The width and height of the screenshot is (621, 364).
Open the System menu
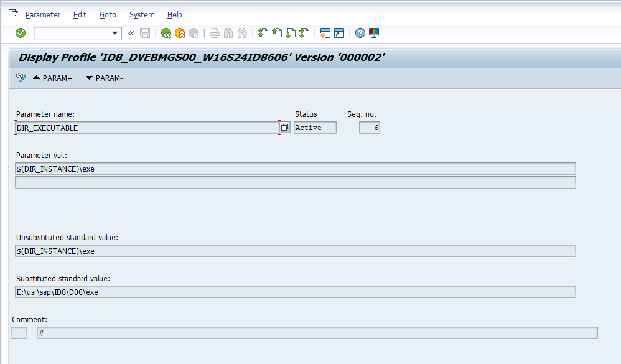[142, 14]
